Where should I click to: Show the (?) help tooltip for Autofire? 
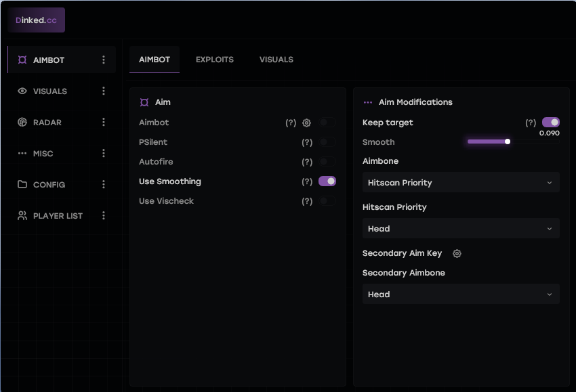tap(307, 162)
